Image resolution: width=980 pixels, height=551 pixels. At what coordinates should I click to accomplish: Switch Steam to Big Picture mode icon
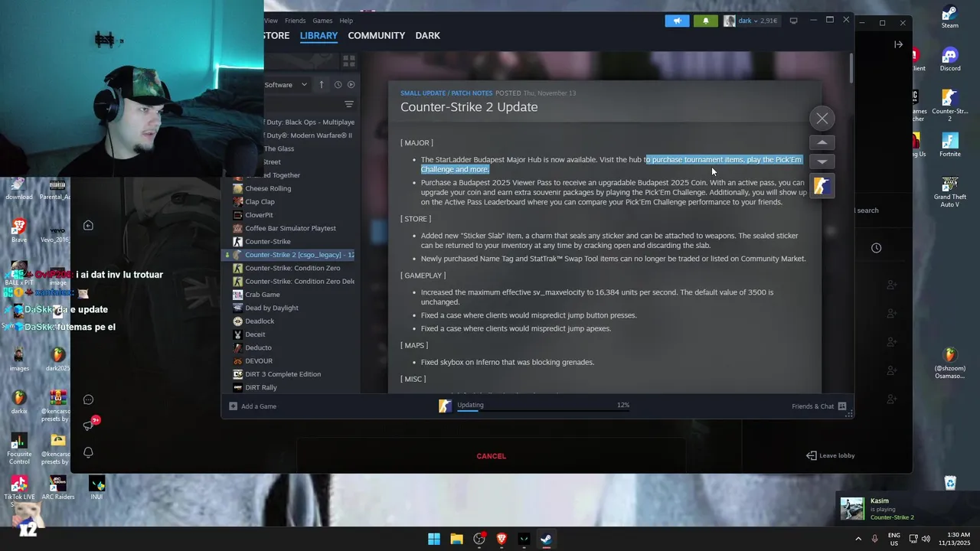coord(794,21)
